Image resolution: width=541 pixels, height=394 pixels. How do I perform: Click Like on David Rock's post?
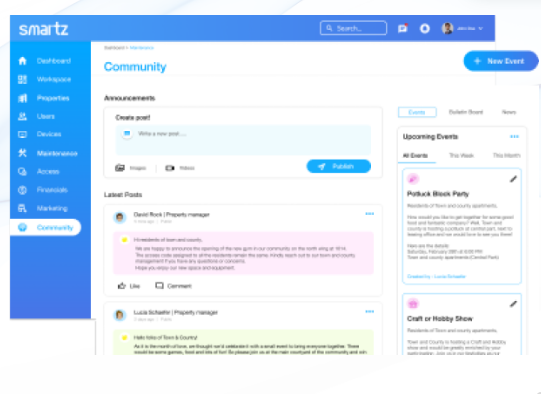click(x=129, y=286)
